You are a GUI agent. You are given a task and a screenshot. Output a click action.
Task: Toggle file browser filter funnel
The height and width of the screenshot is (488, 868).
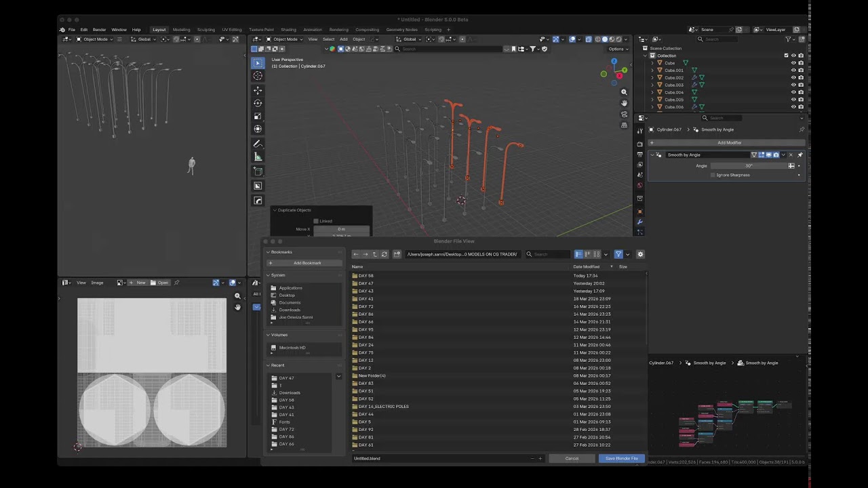click(x=618, y=254)
